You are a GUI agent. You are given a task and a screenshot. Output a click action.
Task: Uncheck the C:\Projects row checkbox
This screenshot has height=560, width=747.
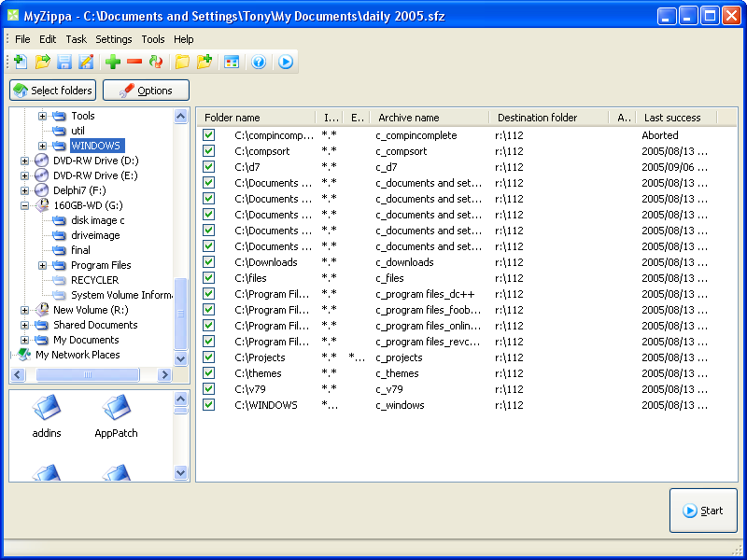[x=208, y=357]
